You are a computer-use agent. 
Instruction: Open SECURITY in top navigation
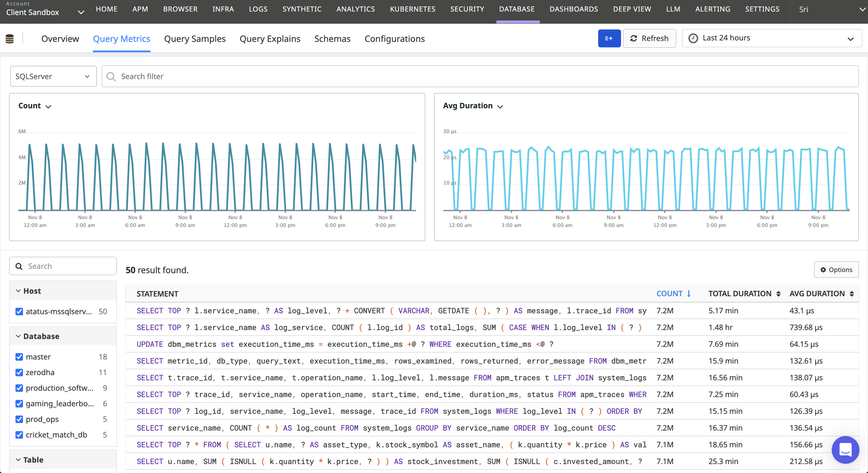[x=467, y=9]
